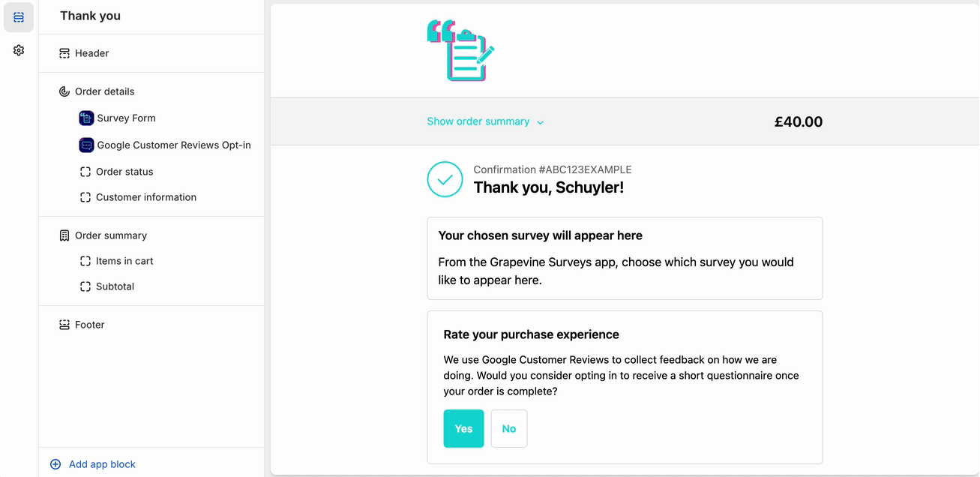Select the Subtotal block
The width and height of the screenshot is (980, 477).
(x=115, y=286)
